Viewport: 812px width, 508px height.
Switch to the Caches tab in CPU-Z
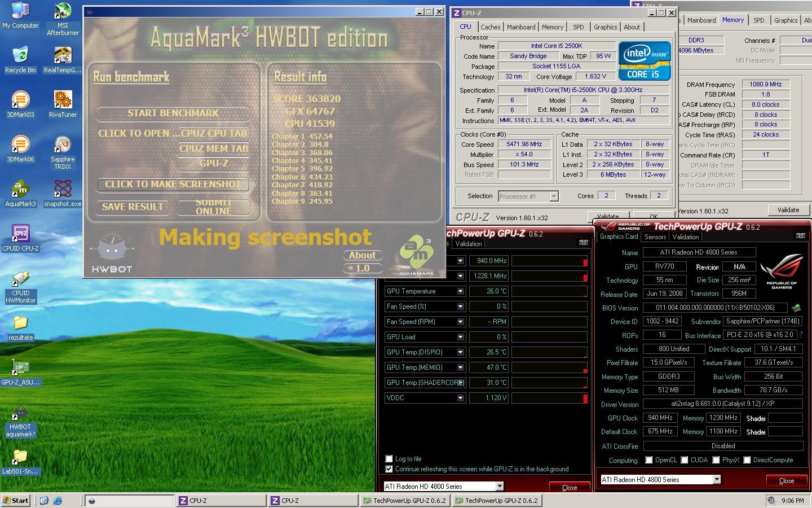click(490, 27)
